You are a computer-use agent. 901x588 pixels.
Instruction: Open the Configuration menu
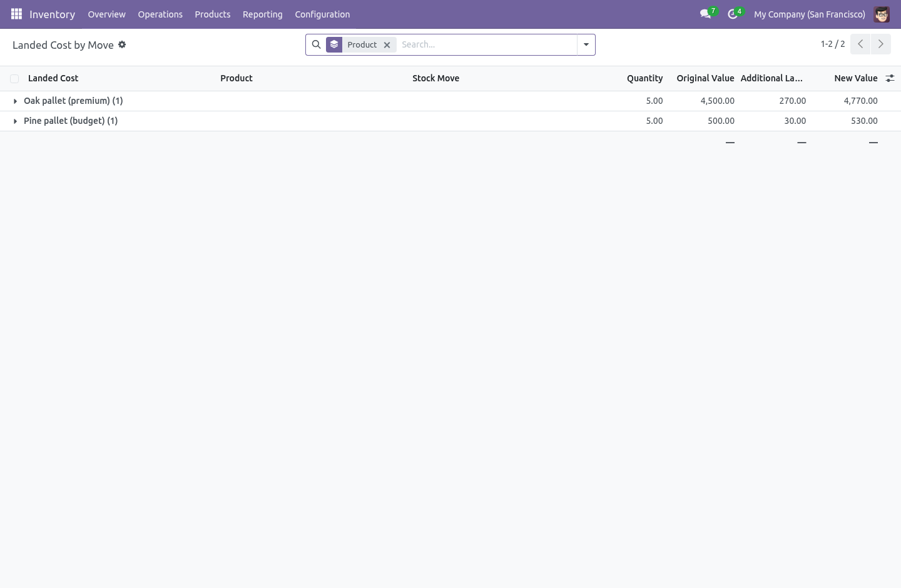[x=322, y=14]
